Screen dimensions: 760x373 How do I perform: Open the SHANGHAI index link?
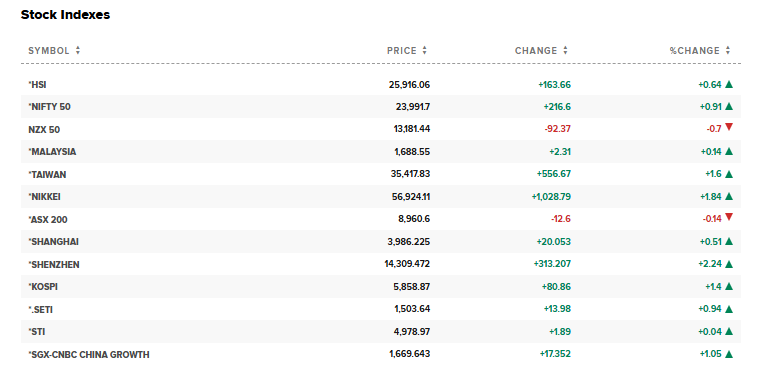click(53, 242)
